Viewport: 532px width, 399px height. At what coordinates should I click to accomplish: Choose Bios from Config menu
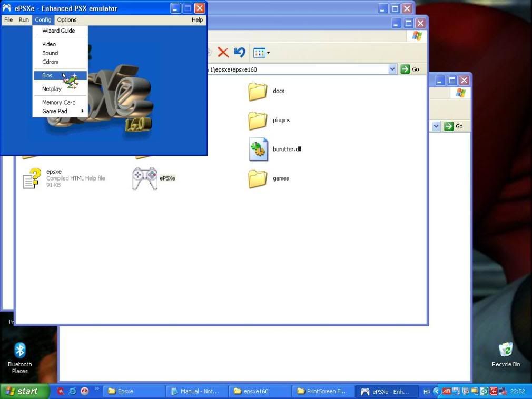(60, 75)
